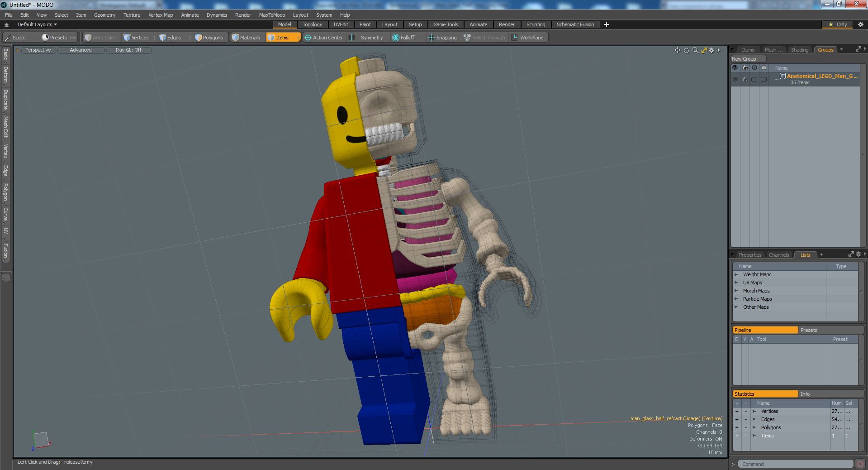
Task: Click the viewport zoom magnifier icon
Action: pos(695,50)
